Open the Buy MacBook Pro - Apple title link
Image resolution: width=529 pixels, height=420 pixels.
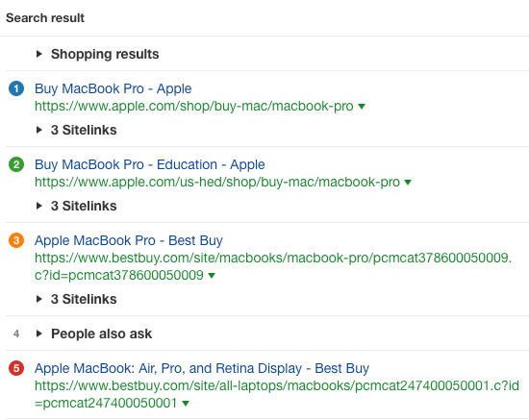coord(113,88)
